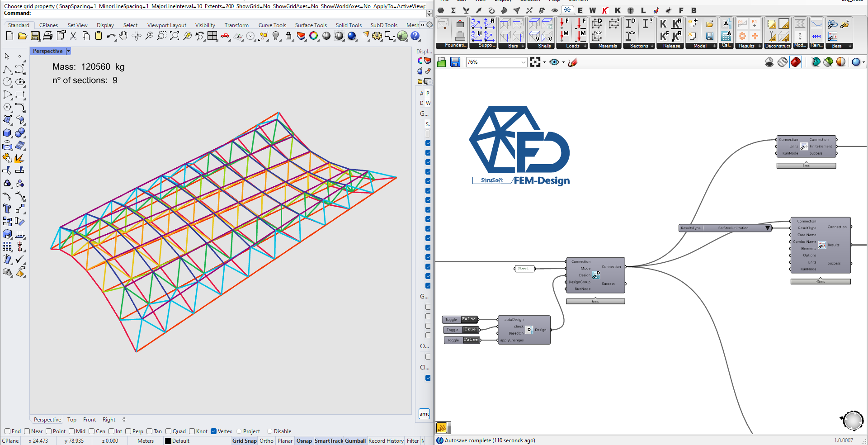This screenshot has width=868, height=445.
Task: Open the Perspective viewport title dropdown arrow
Action: (68, 51)
